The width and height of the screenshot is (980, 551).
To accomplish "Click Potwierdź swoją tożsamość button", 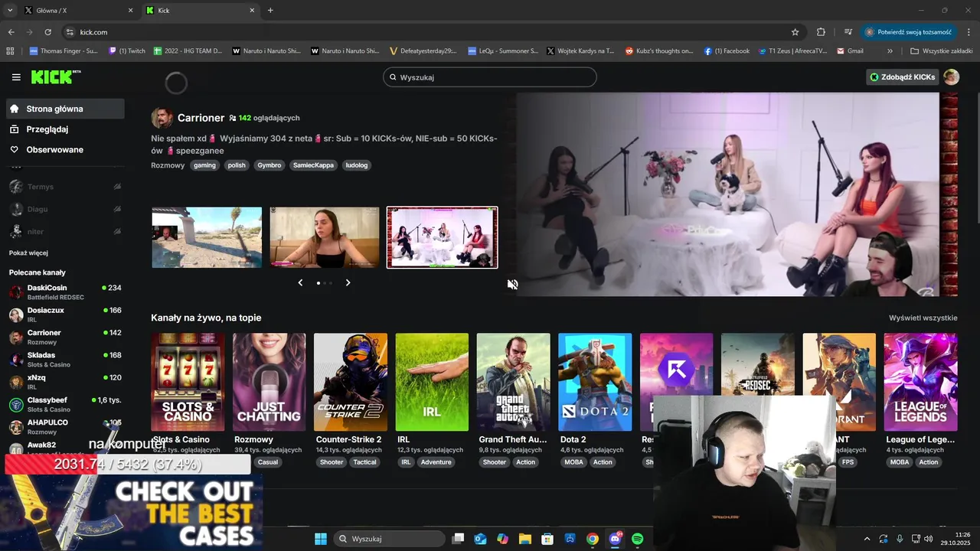I will pos(909,32).
